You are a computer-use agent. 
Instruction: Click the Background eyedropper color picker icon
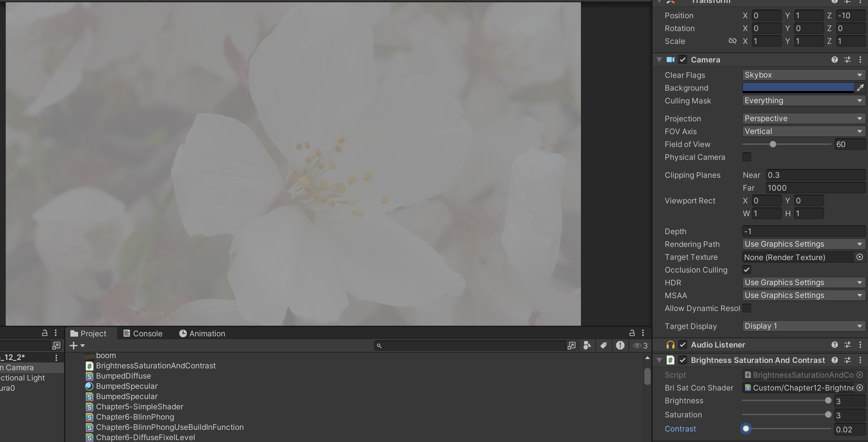(860, 88)
